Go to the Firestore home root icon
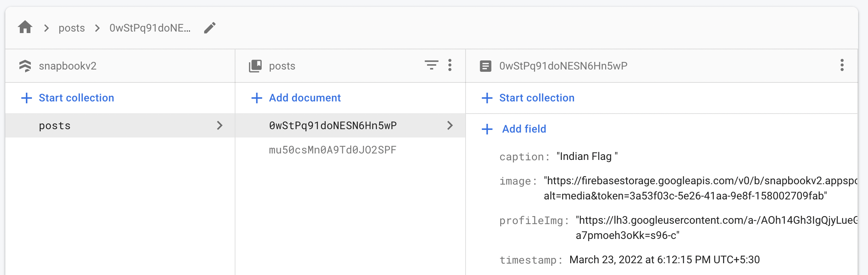868x275 pixels. [25, 27]
